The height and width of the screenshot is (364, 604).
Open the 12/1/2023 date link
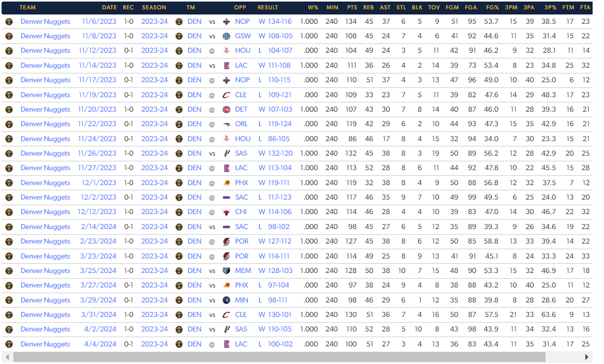pos(99,183)
